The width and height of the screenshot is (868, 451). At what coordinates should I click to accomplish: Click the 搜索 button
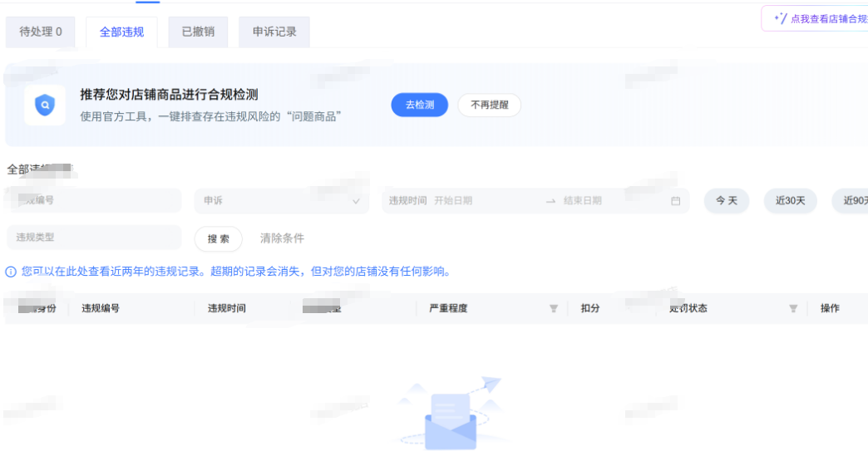(x=218, y=238)
